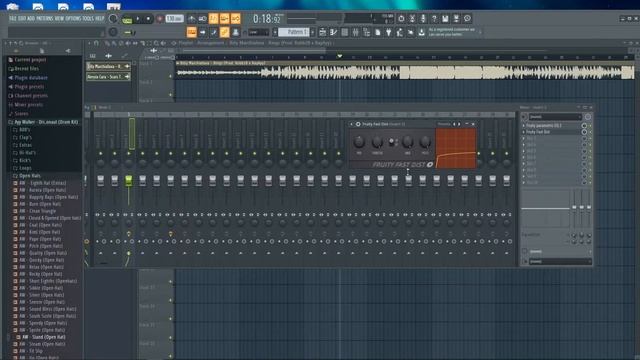Toggle the wait-for-input icon
640x360 pixels.
click(202, 18)
